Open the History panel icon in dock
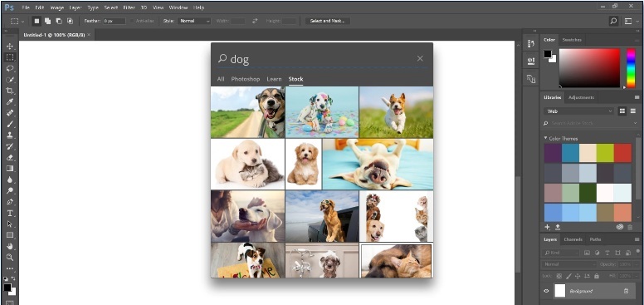This screenshot has width=644, height=305. coord(530,43)
